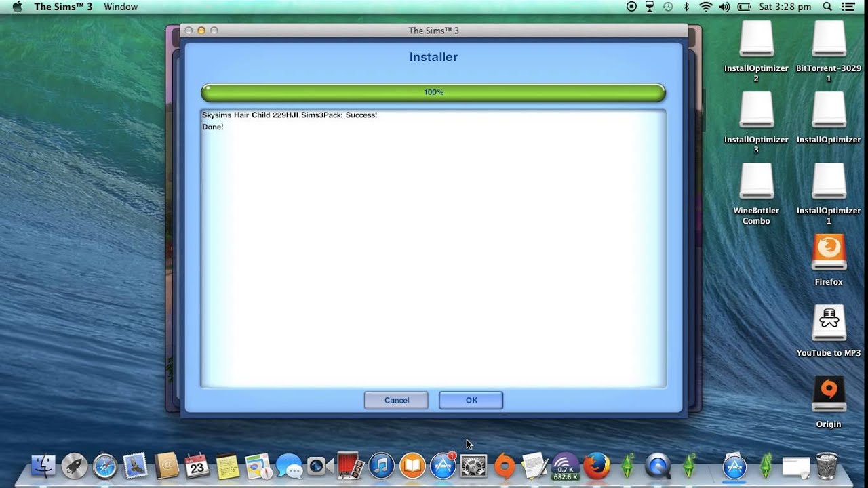The width and height of the screenshot is (868, 488).
Task: Open the Firefox disk image on desktop
Action: (829, 253)
